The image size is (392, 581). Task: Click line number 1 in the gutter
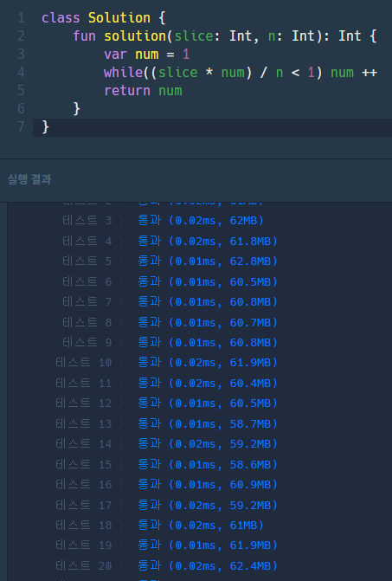pos(21,18)
